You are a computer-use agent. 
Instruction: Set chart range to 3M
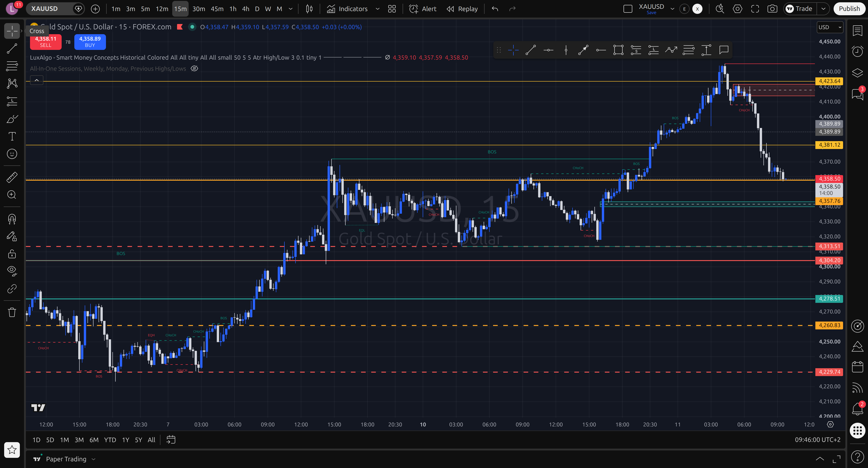[x=79, y=440]
